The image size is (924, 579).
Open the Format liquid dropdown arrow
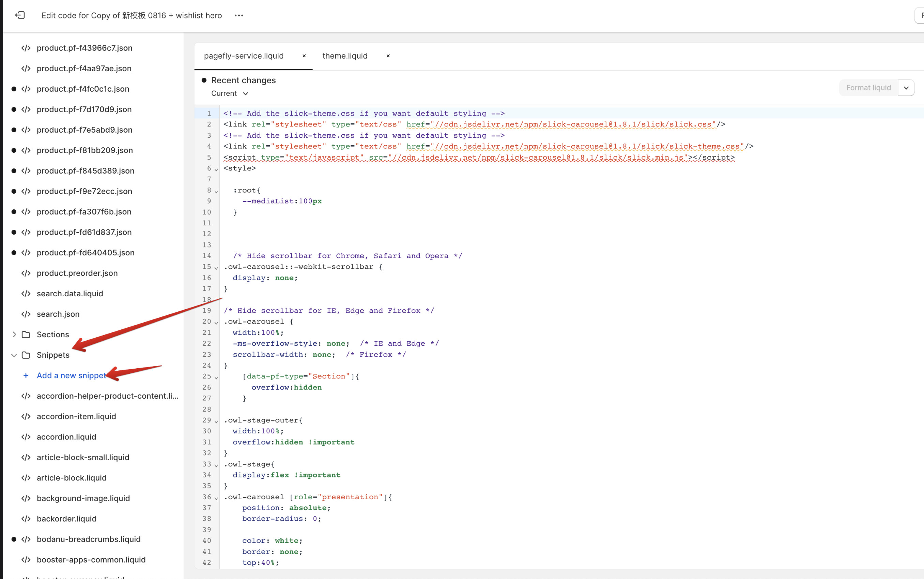click(x=906, y=88)
